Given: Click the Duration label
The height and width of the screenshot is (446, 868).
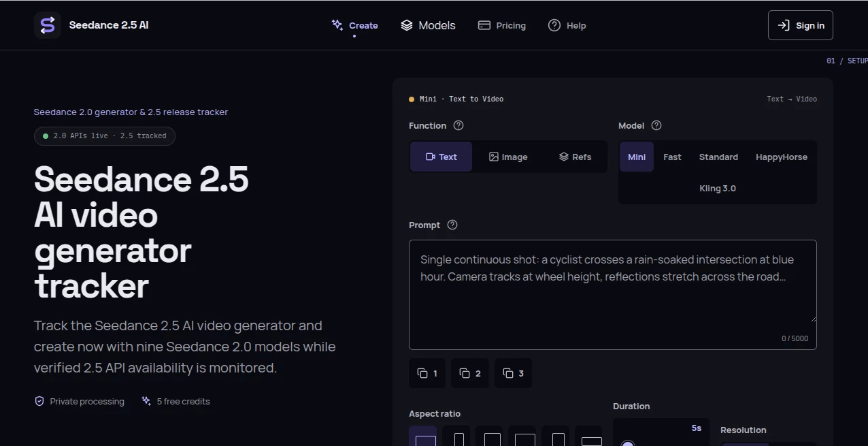Looking at the screenshot, I should pos(631,406).
